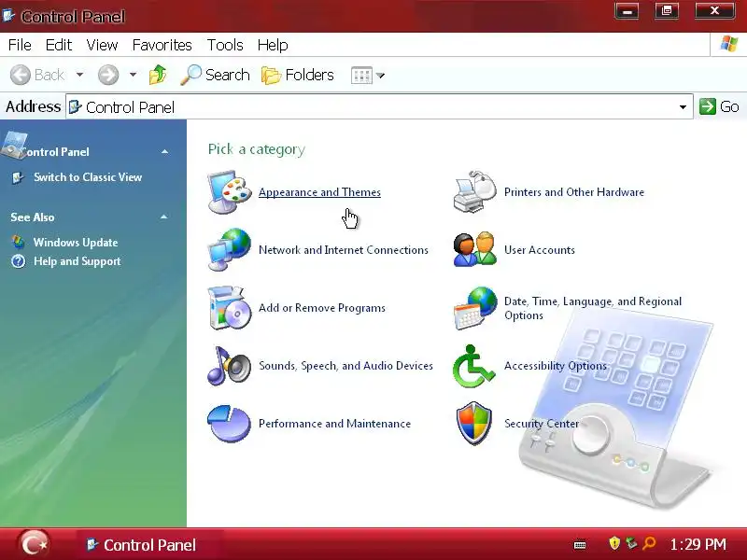Collapse the See Also sidebar section
This screenshot has width=747, height=560.
click(x=164, y=217)
